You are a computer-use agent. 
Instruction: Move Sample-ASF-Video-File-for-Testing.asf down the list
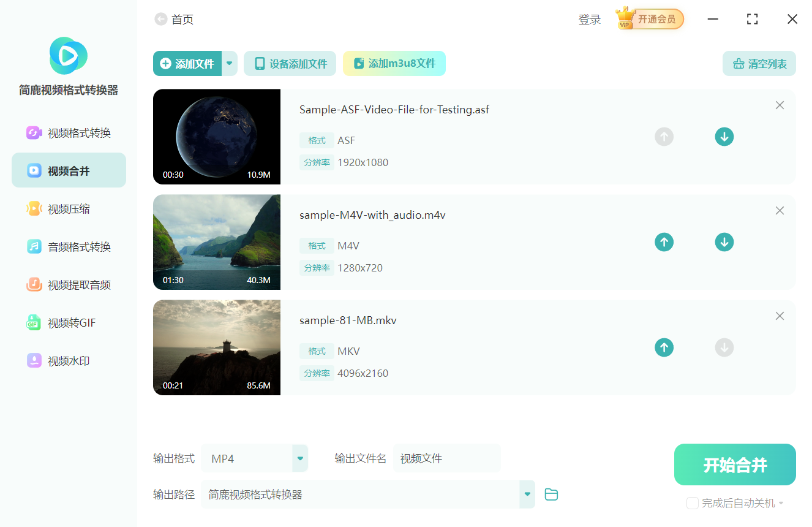pos(724,137)
